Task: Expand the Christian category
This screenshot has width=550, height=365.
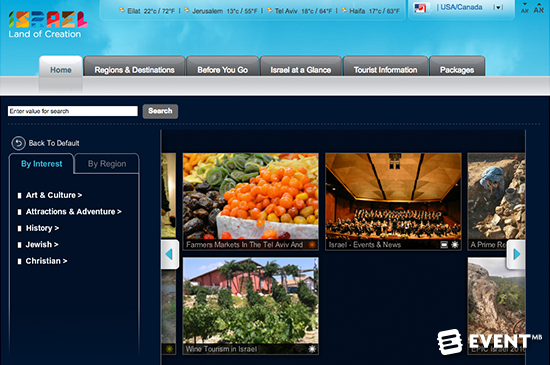Action: point(46,261)
